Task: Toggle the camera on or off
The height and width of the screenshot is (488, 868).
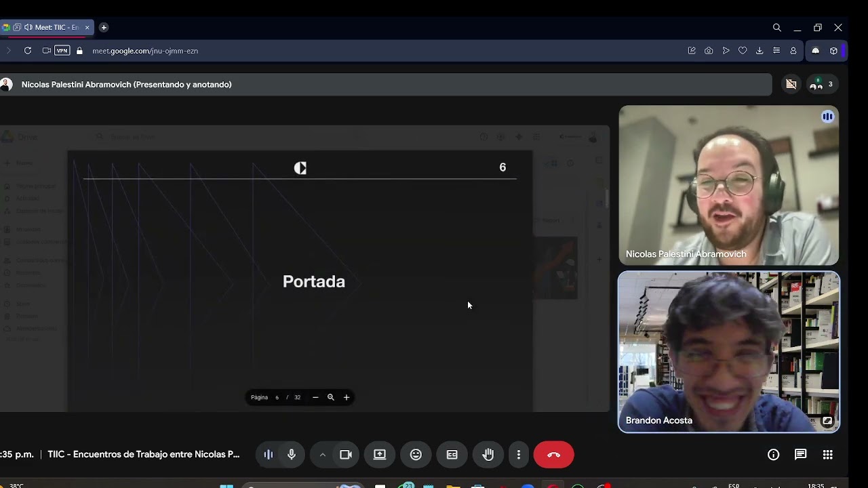Action: pyautogui.click(x=346, y=455)
